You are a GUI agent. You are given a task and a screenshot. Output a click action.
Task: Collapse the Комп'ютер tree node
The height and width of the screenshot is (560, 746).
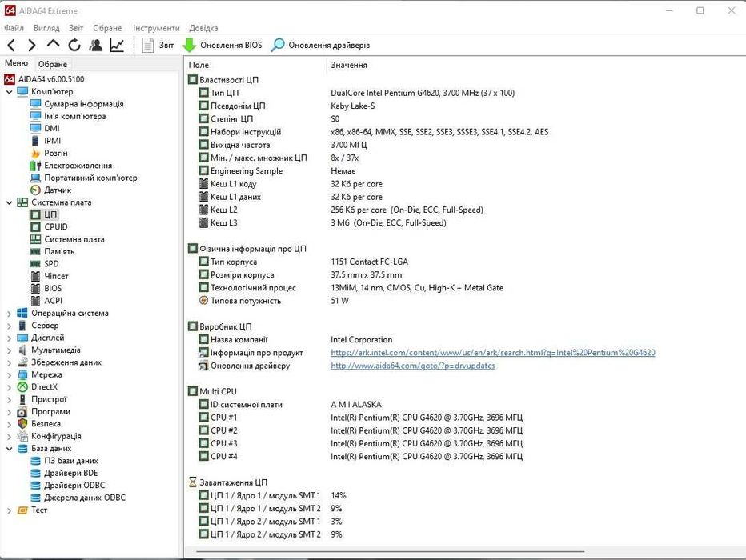pos(9,92)
